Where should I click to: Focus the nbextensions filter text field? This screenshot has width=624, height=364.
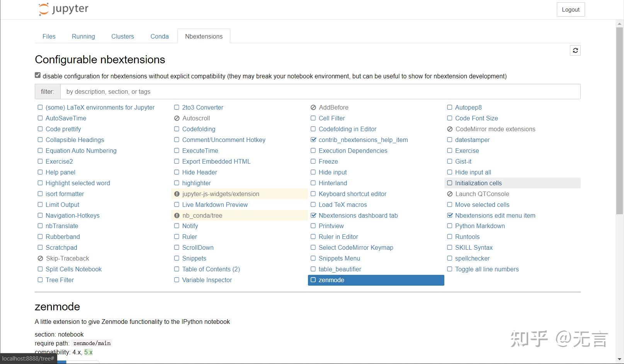320,92
